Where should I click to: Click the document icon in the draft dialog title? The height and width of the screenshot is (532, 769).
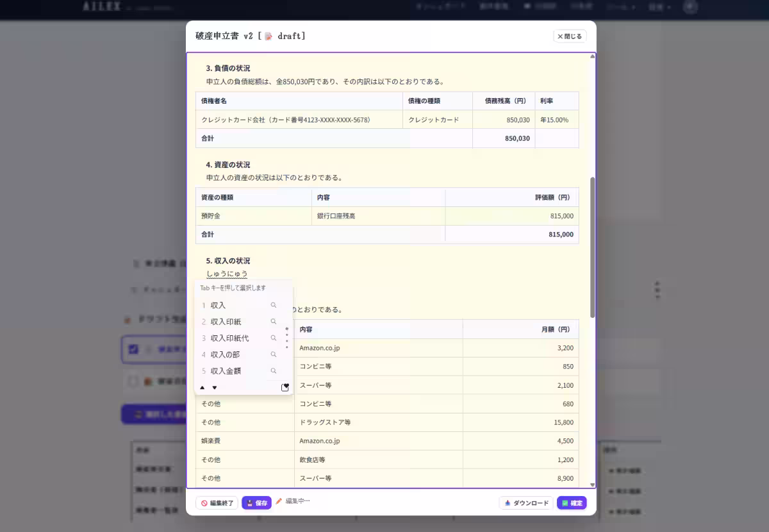point(267,35)
